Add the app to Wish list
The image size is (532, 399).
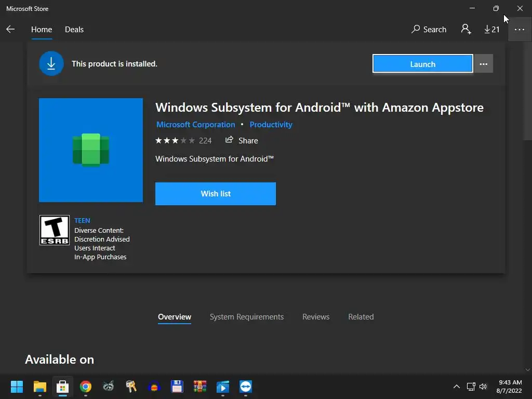[x=216, y=194]
